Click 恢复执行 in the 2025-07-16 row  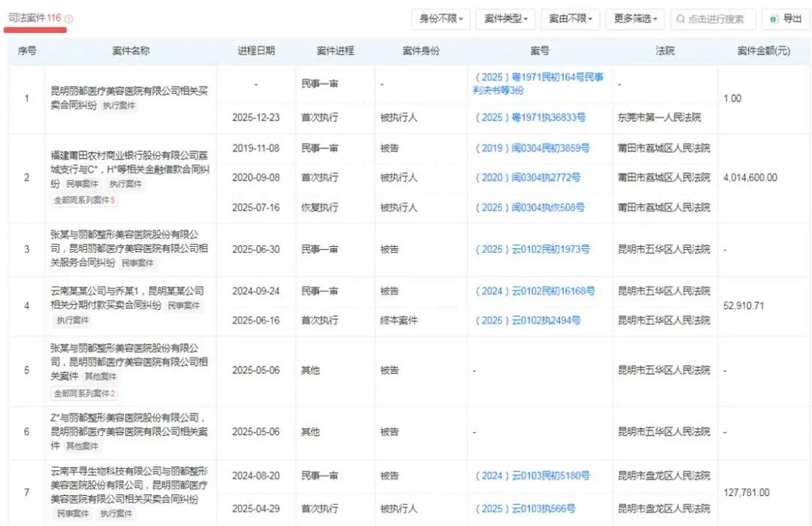click(320, 208)
